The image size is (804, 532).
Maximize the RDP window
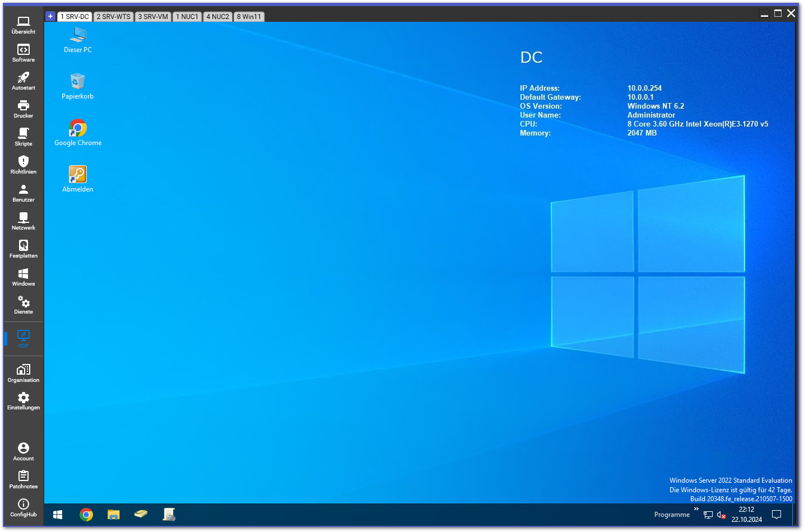[x=778, y=13]
